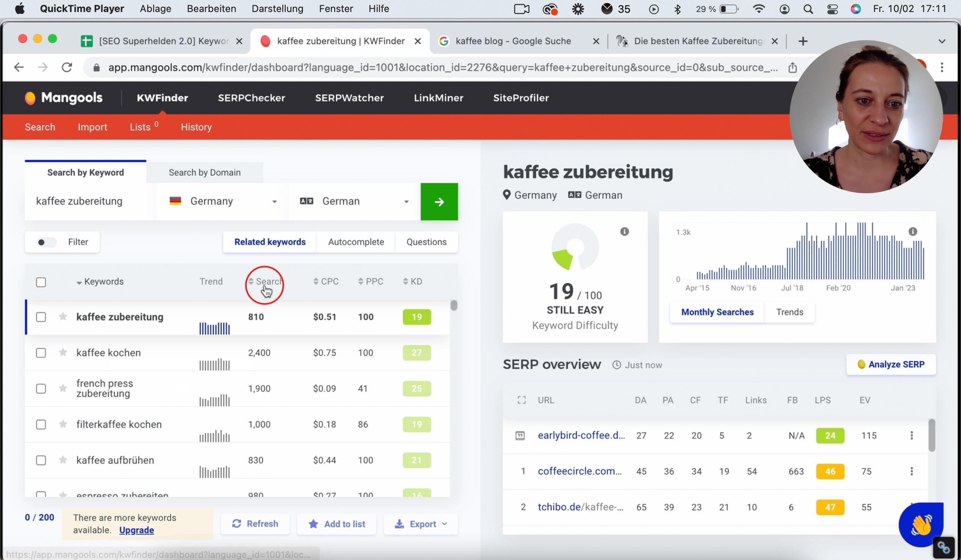Switch to the Autocomplete tab
The height and width of the screenshot is (560, 961).
[x=356, y=242]
